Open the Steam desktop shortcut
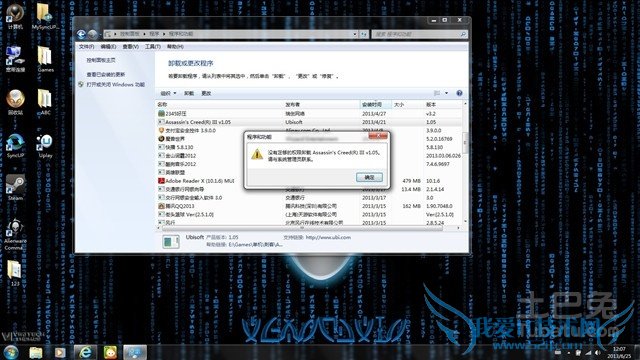The image size is (640, 360). (16, 188)
